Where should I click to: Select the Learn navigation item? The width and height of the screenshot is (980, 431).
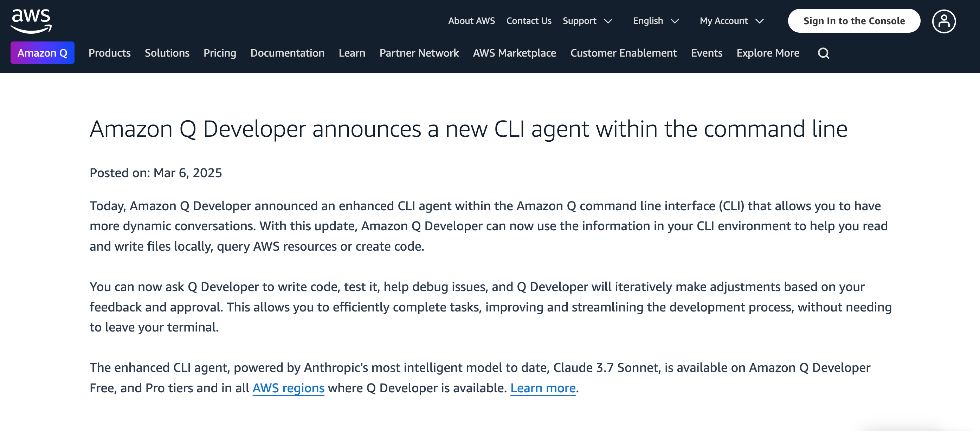(x=352, y=53)
